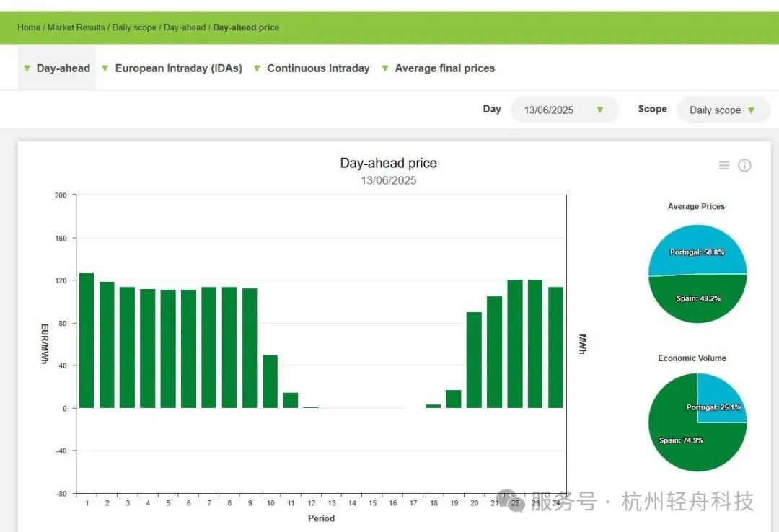Click the arrow beside Average final prices

coord(385,68)
